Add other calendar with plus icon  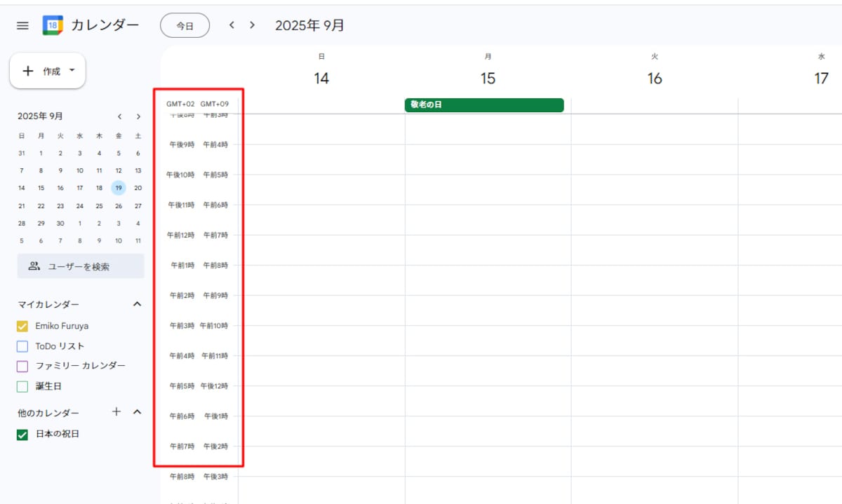click(x=117, y=412)
